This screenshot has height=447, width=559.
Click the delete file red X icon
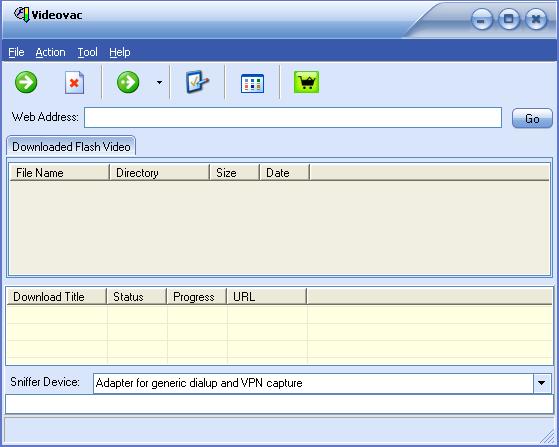74,83
